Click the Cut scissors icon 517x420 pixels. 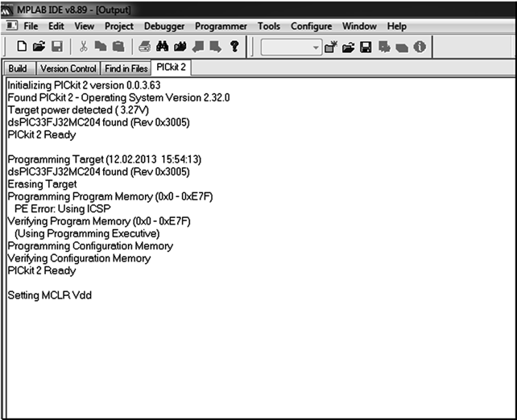(x=83, y=47)
